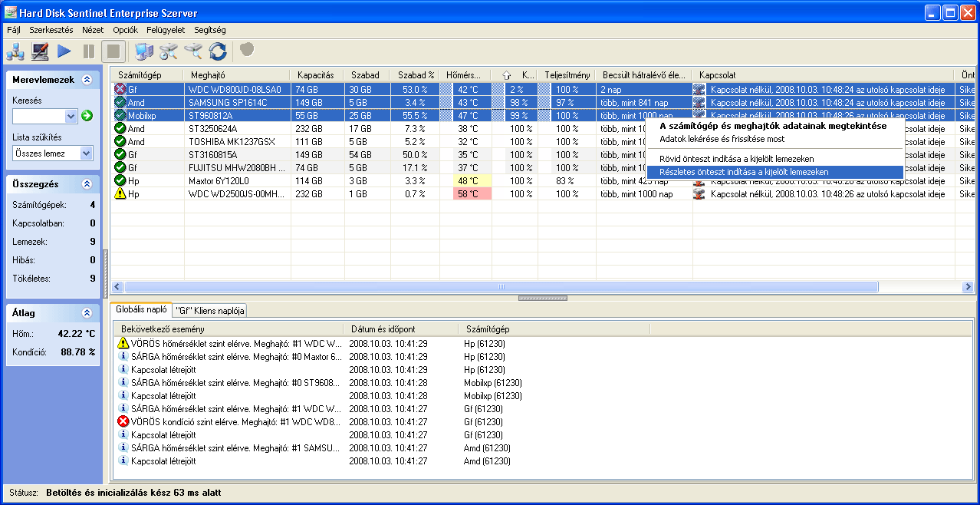Click inside the Keresés search field
This screenshot has width=980, height=505.
click(x=39, y=116)
